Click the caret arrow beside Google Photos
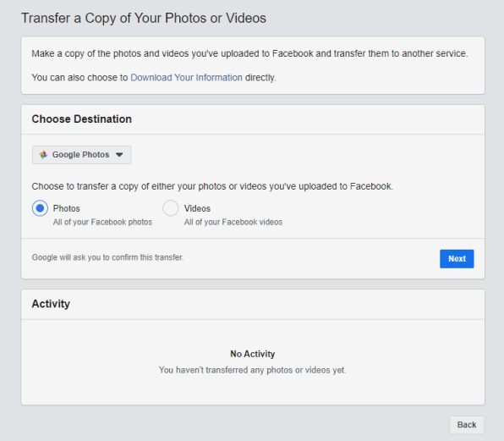Image resolution: width=504 pixels, height=441 pixels. pyautogui.click(x=119, y=155)
